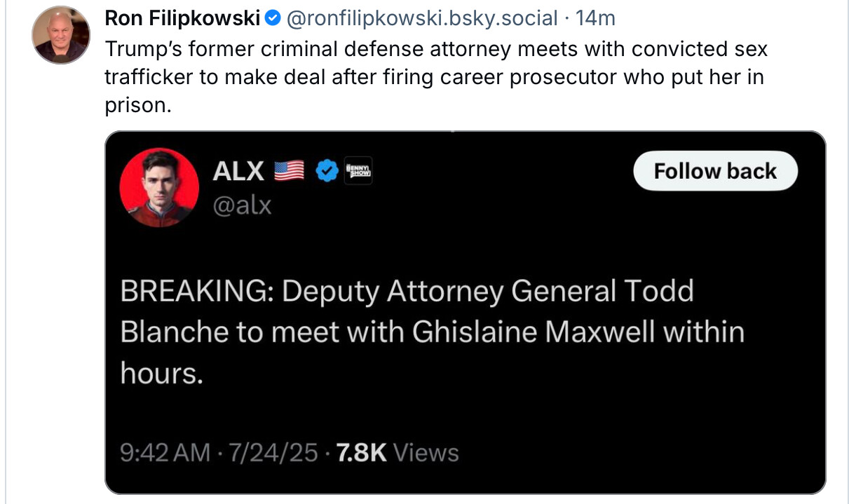849x504 pixels.
Task: Click the 14m post timestamp
Action: click(595, 19)
